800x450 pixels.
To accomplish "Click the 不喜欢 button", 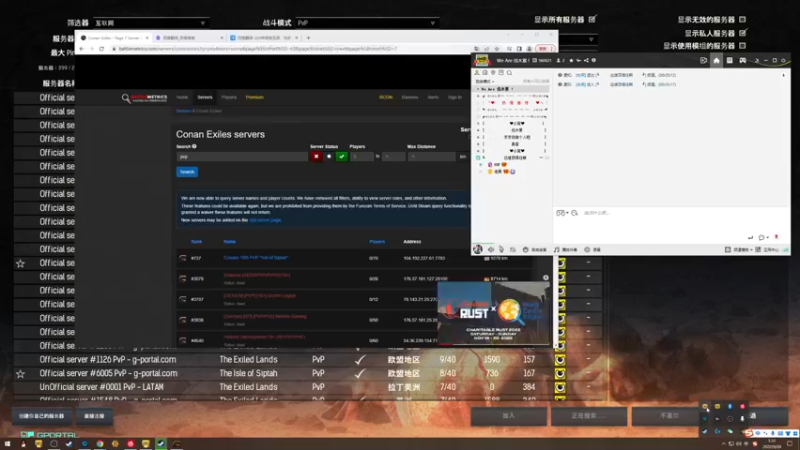I will (x=669, y=416).
